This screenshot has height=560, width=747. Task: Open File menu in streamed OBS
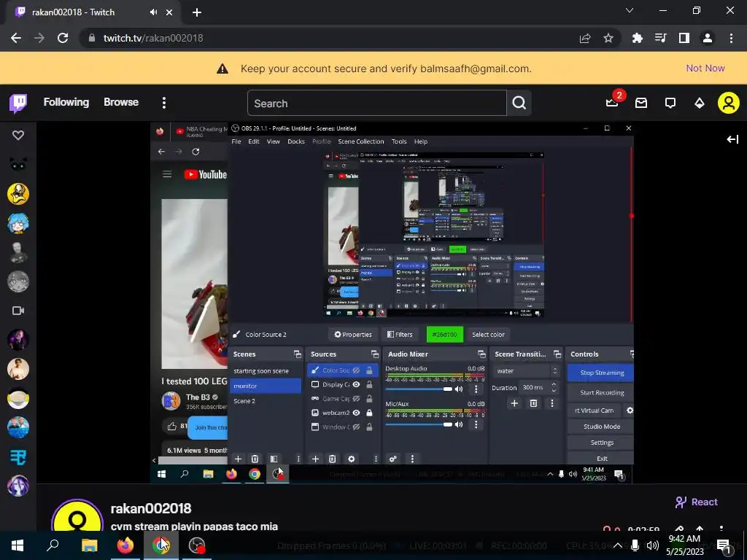(236, 141)
